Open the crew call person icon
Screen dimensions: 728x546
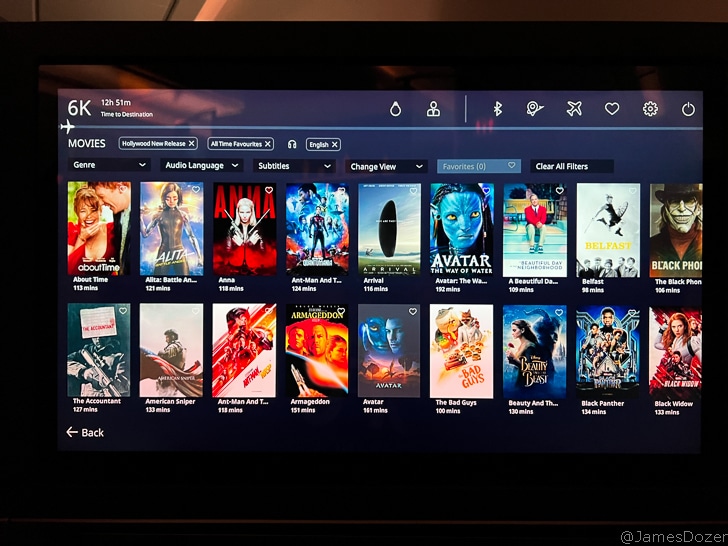coord(433,109)
